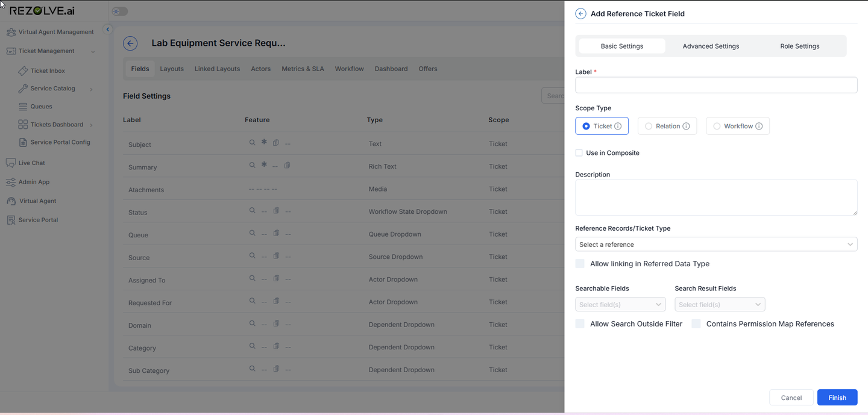Click the Cancel button
The width and height of the screenshot is (868, 415).
point(791,398)
